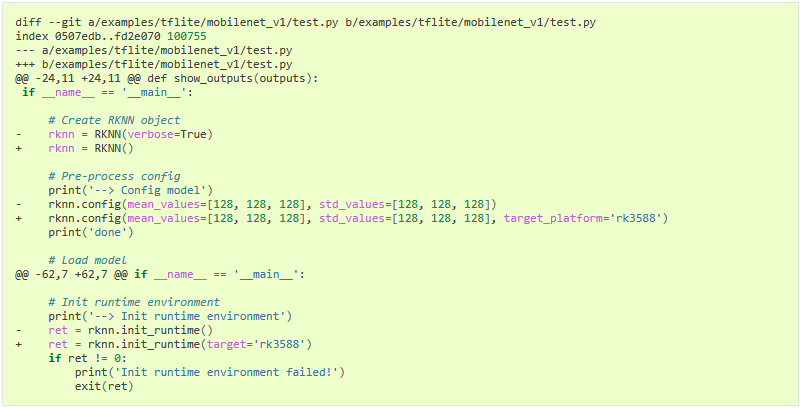Click the '# Load model' comment
The height and width of the screenshot is (408, 800).
[x=88, y=260]
